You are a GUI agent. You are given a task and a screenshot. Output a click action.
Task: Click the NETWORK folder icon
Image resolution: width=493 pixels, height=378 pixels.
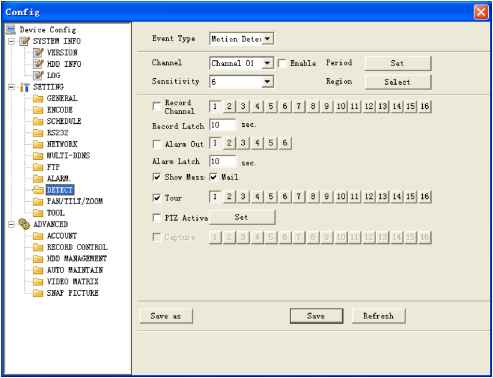[x=38, y=144]
